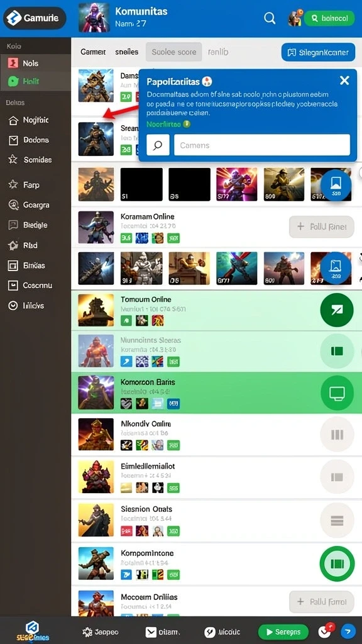Toggle the Nunnoitnts Sloeras round button
Viewport: 362px width, 644px height.
pos(337,351)
